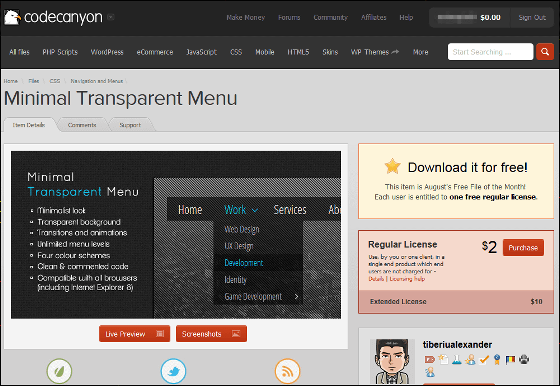Click the Sign Out link
Screen dimensions: 560x386
point(532,17)
